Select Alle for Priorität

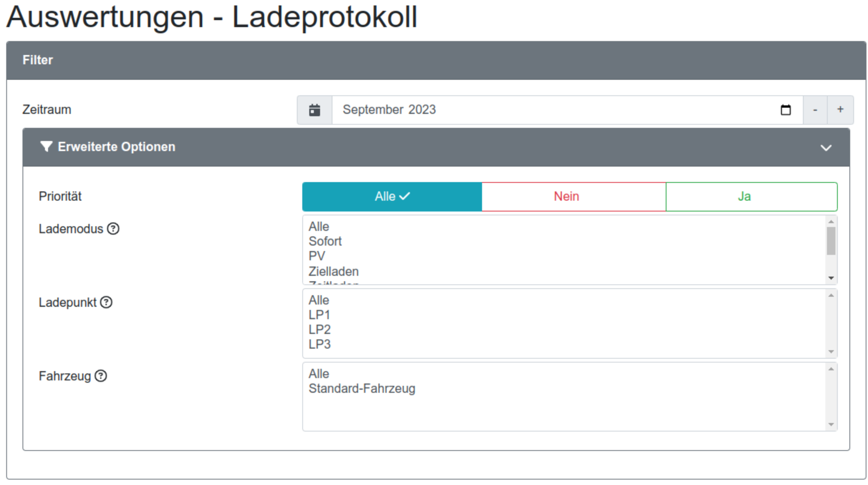pos(392,196)
